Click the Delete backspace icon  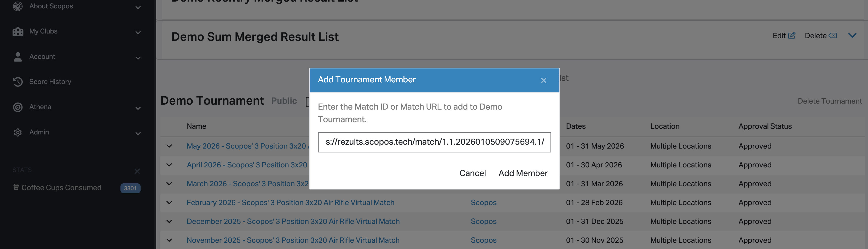click(833, 35)
